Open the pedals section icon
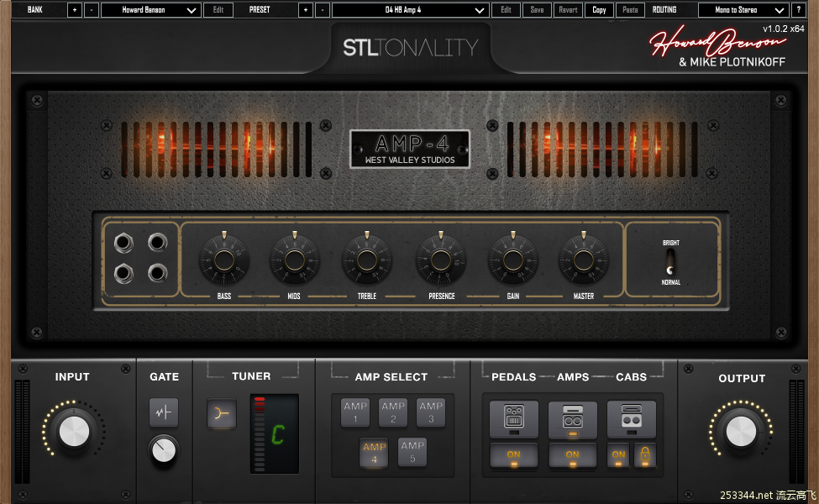Viewport: 819px width, 504px height. point(514,417)
